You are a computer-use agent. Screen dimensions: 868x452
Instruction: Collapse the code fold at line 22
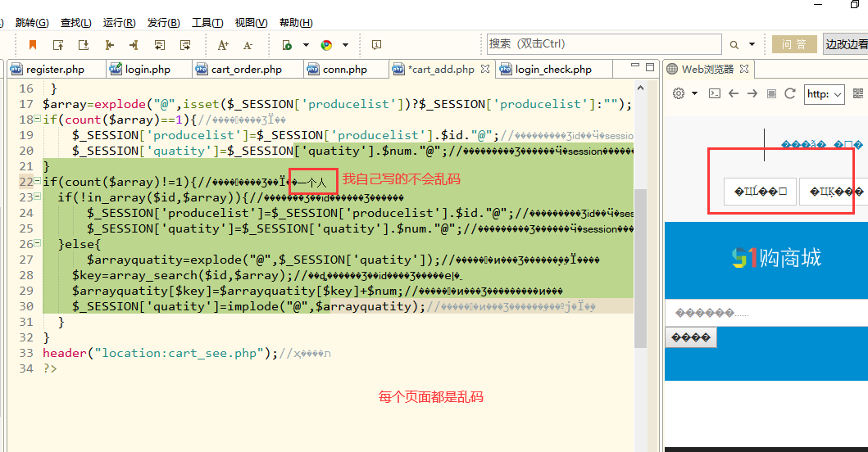coord(37,180)
